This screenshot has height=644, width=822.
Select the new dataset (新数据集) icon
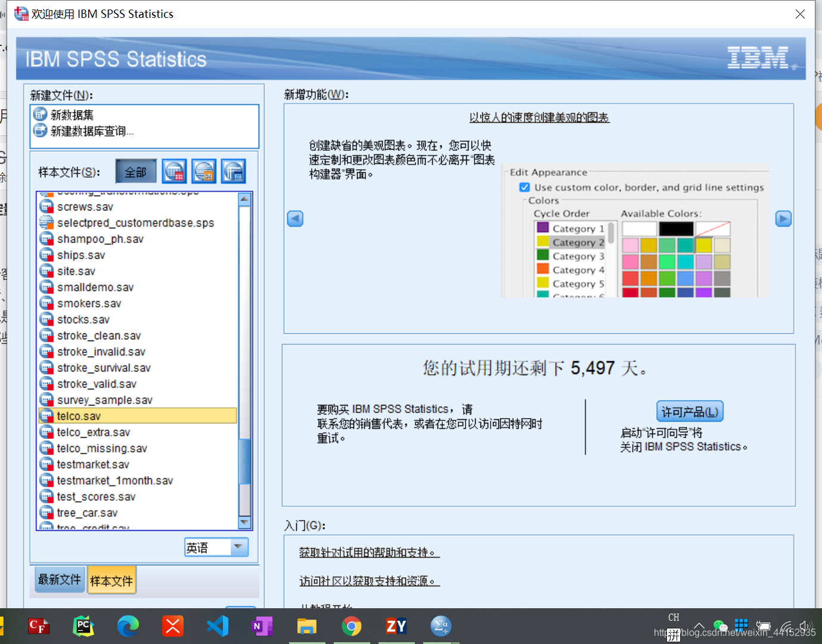pyautogui.click(x=40, y=114)
